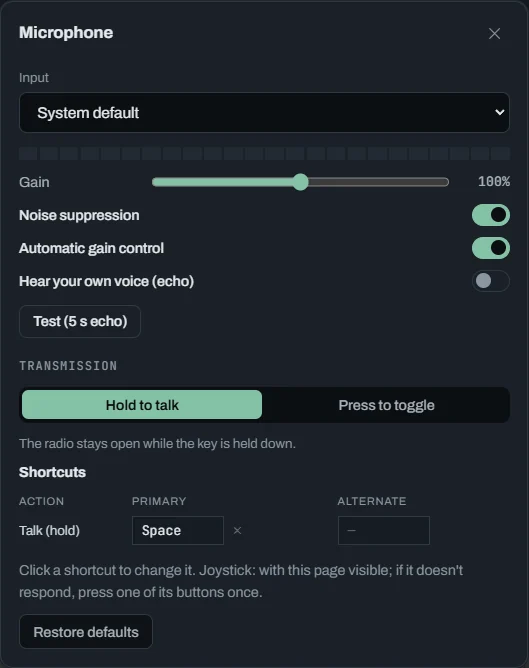The width and height of the screenshot is (529, 668).
Task: Start the Test (5 s echo) button
Action: point(80,321)
